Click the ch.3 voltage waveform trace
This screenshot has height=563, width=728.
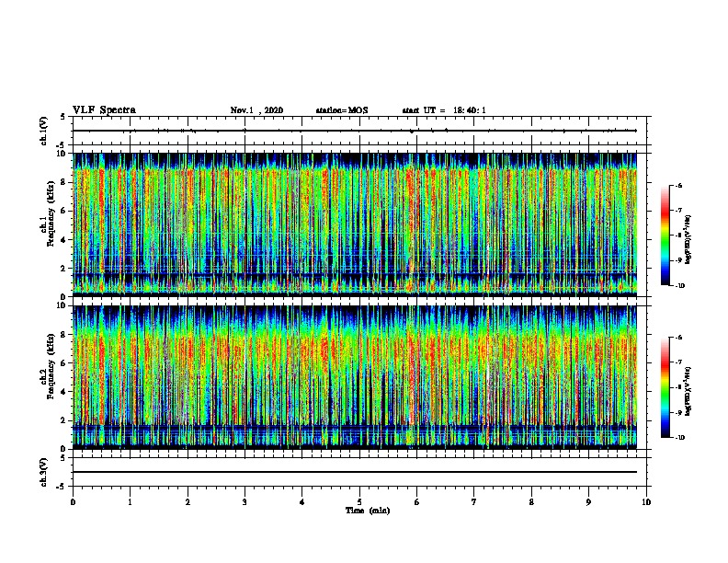click(x=355, y=472)
